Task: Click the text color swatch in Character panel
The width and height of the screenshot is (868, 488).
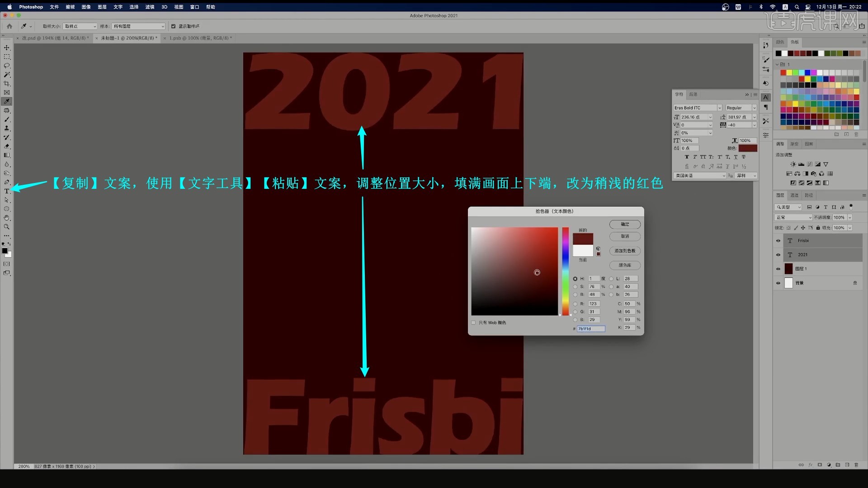Action: click(748, 148)
